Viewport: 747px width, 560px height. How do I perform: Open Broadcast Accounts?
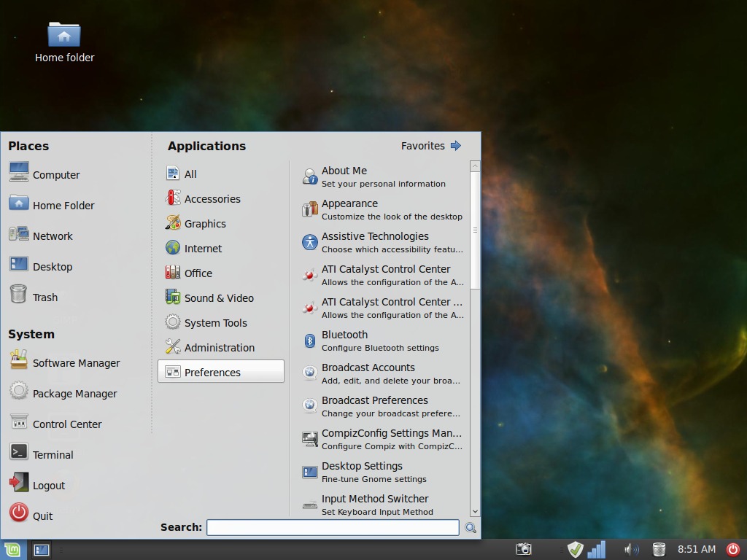coord(382,374)
